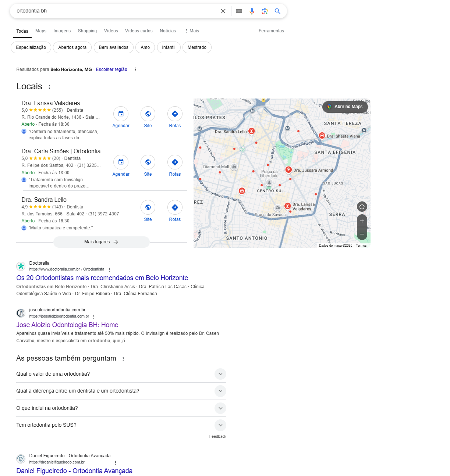
Task: Open Site icon for Dra. Carla Simões
Action: coord(148,162)
